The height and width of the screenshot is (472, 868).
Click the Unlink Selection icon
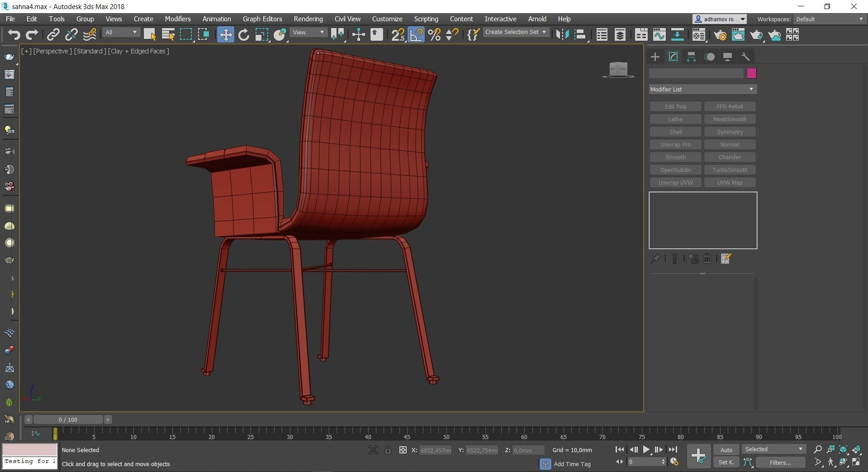(x=71, y=35)
